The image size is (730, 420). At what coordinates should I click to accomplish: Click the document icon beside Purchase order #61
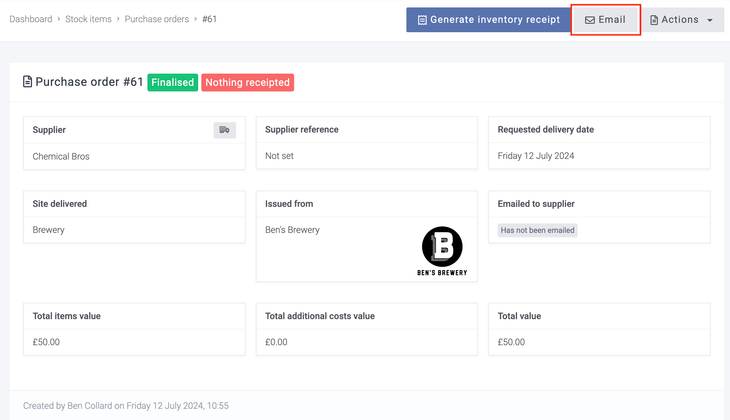pyautogui.click(x=28, y=82)
